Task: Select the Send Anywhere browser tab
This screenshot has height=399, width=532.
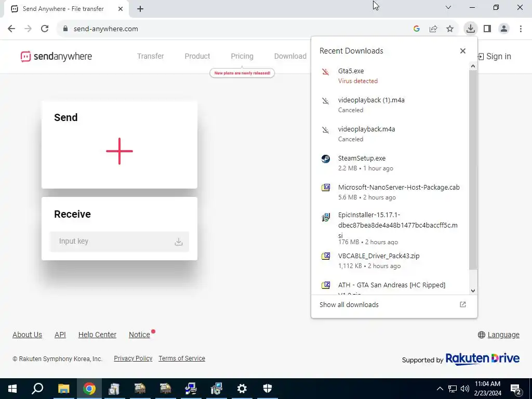Action: pos(66,9)
